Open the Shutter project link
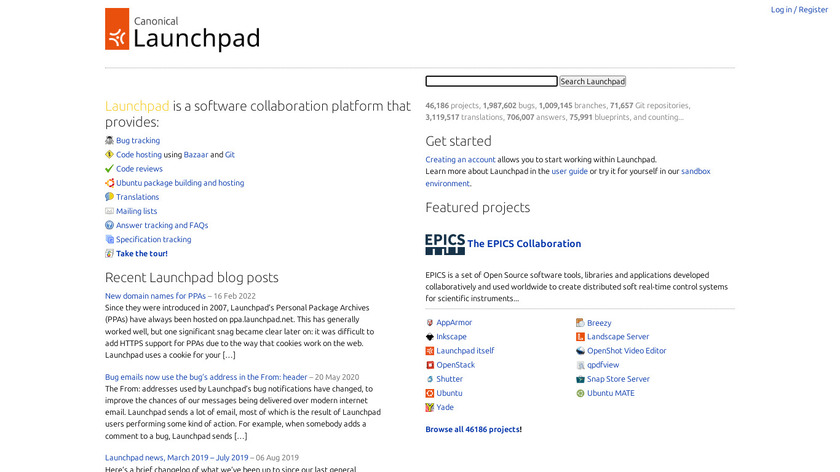 [x=449, y=379]
